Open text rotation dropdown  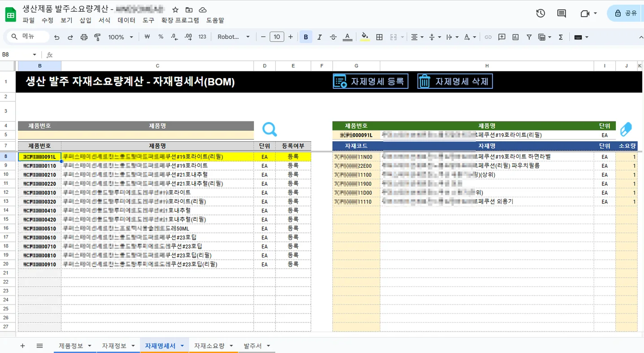[470, 37]
